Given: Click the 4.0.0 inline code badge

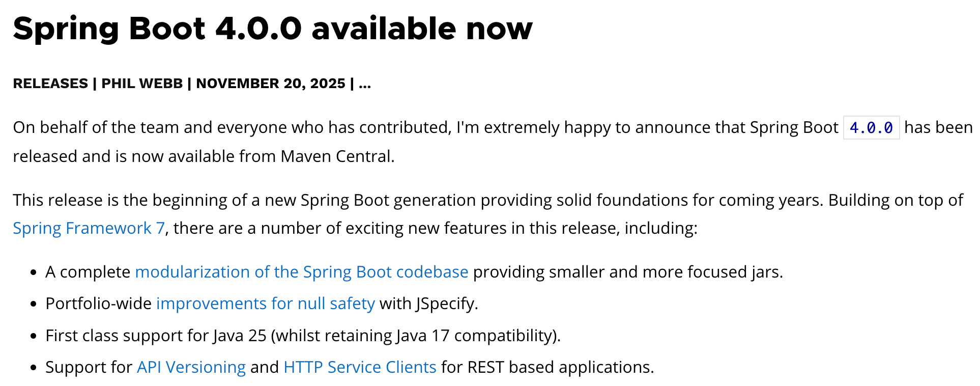Looking at the screenshot, I should tap(871, 127).
